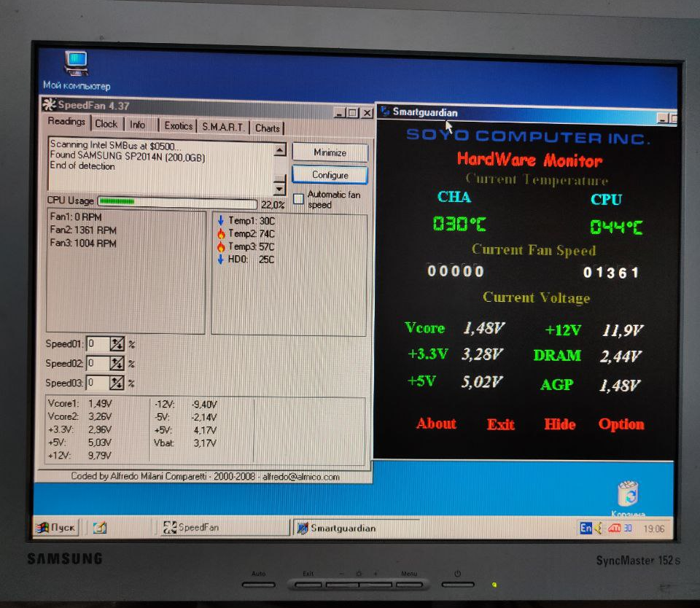Click the 'Fan1: 0 RPM' reading
700x608 pixels.
click(75, 217)
